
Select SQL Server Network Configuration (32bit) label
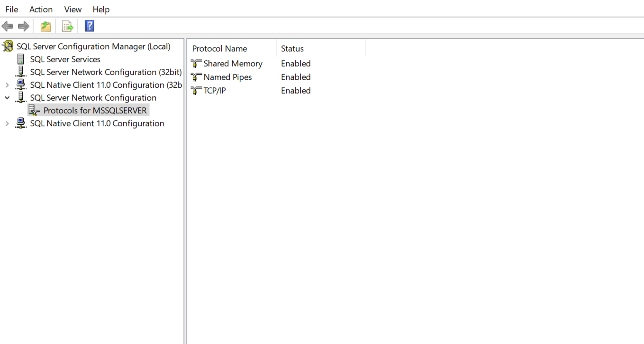(x=106, y=72)
